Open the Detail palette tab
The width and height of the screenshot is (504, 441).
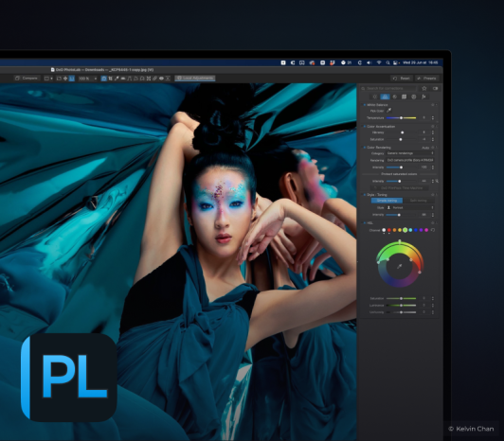click(x=395, y=97)
